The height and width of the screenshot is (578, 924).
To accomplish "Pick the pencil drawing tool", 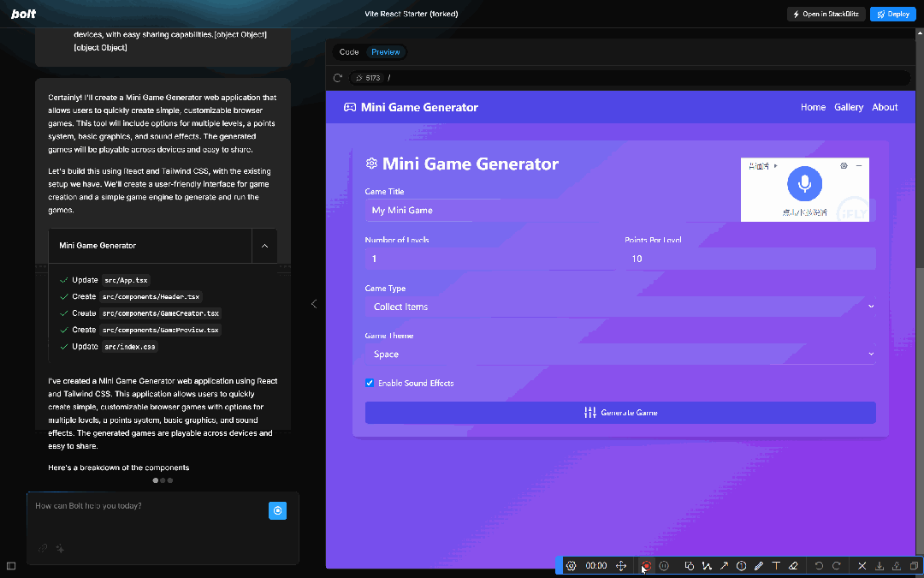I will [x=758, y=566].
